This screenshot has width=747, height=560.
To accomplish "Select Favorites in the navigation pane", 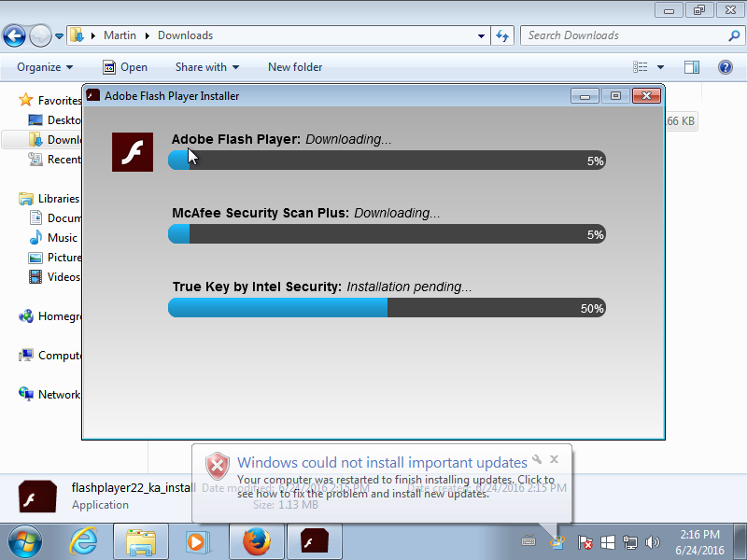I will point(49,100).
